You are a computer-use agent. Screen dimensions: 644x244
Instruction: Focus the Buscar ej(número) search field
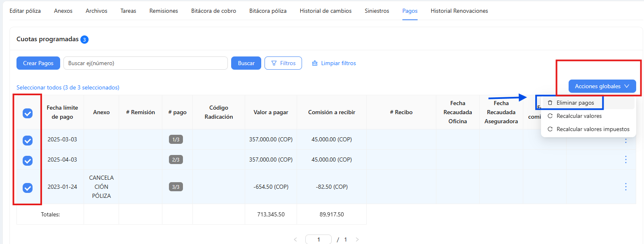[x=145, y=63]
